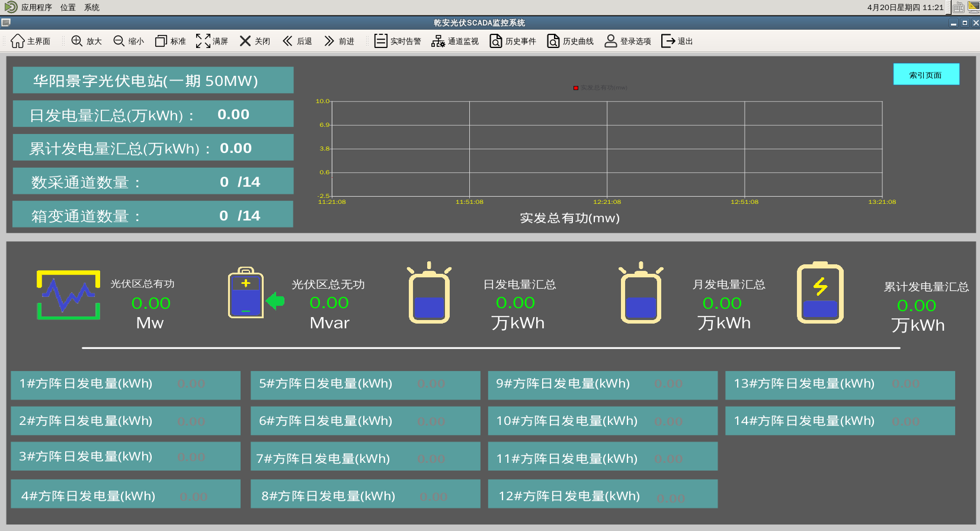Switch to 满屏 fullscreen mode

pyautogui.click(x=212, y=41)
